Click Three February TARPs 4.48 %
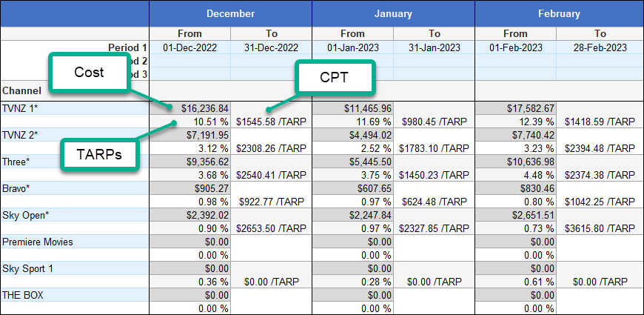 click(x=515, y=175)
